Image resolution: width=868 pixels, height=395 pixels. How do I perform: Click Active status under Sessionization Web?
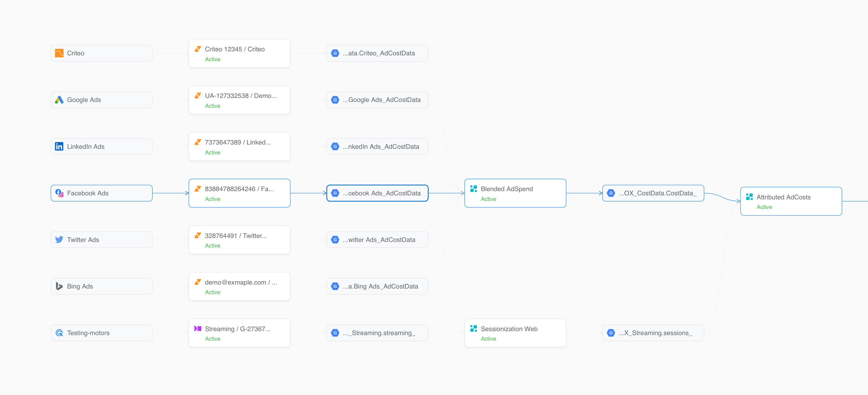coord(488,339)
